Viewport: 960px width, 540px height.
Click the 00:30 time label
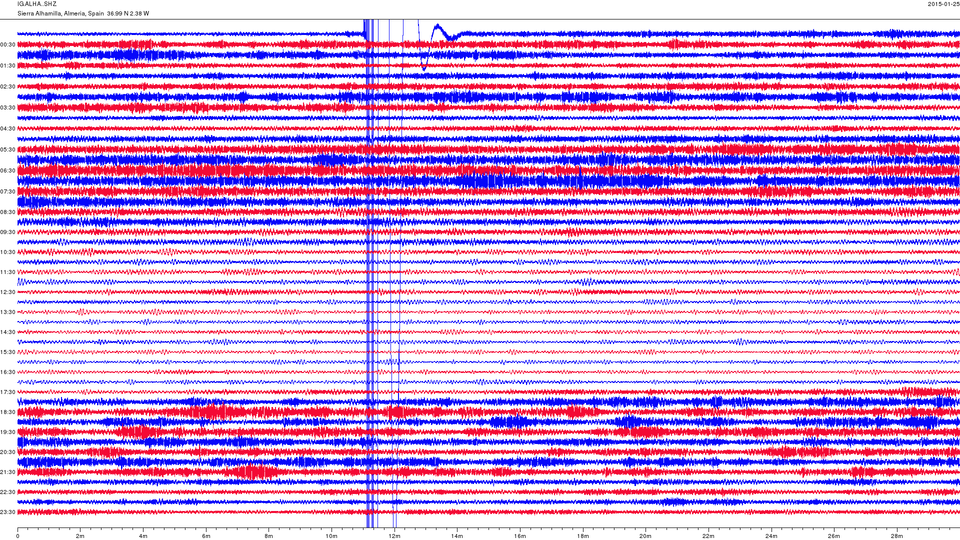(x=8, y=45)
